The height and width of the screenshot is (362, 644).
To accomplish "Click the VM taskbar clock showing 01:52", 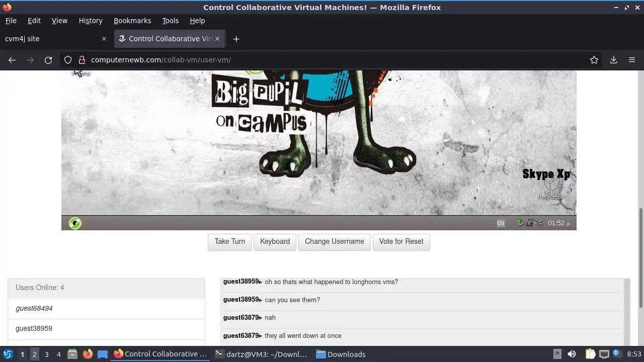I will 558,223.
